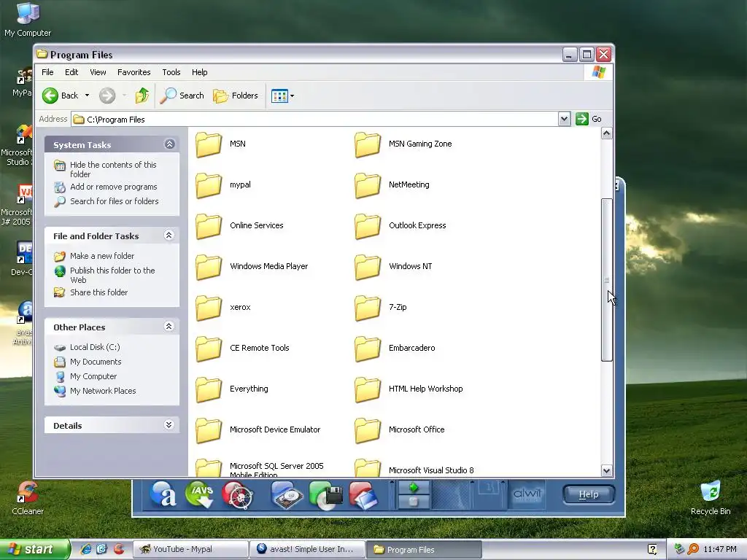Select the Microsoft Office folder
This screenshot has width=747, height=560.
[x=400, y=430]
